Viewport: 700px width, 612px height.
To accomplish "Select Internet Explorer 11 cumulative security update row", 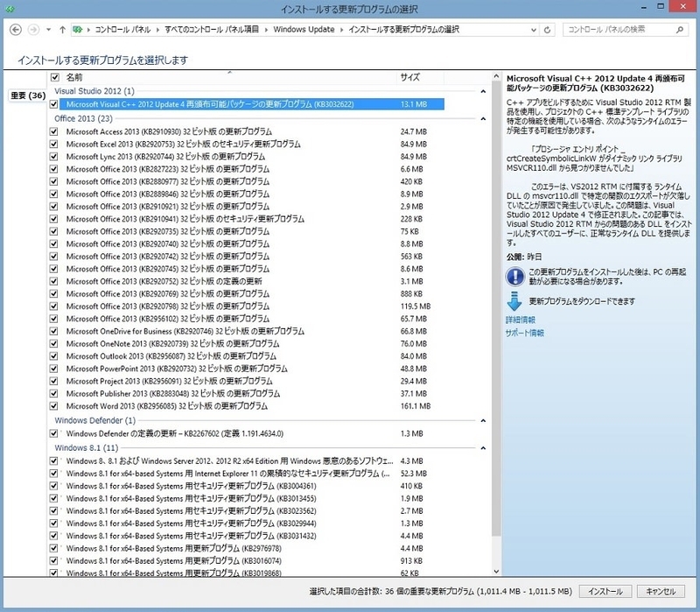I will [x=251, y=474].
